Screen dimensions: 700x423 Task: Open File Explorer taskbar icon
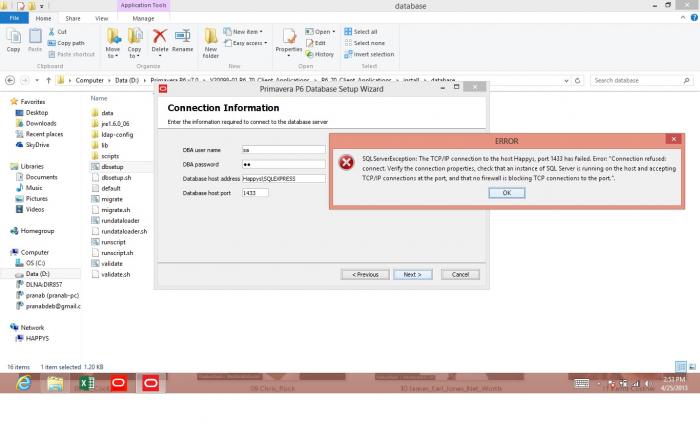[x=55, y=383]
